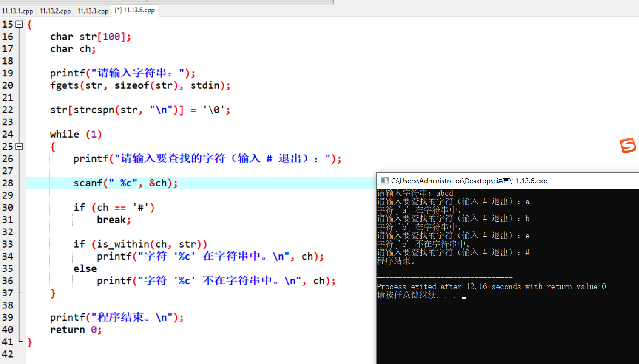
Task: Click the strcspn line of code
Action: click(140, 110)
